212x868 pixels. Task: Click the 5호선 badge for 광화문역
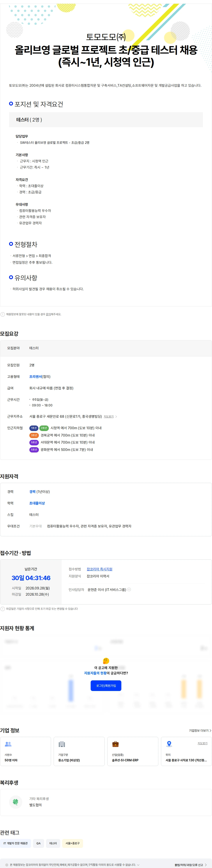tap(34, 450)
